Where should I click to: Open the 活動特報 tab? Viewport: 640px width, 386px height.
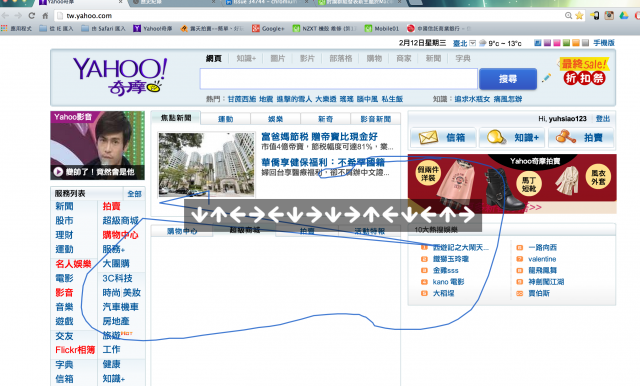369,231
